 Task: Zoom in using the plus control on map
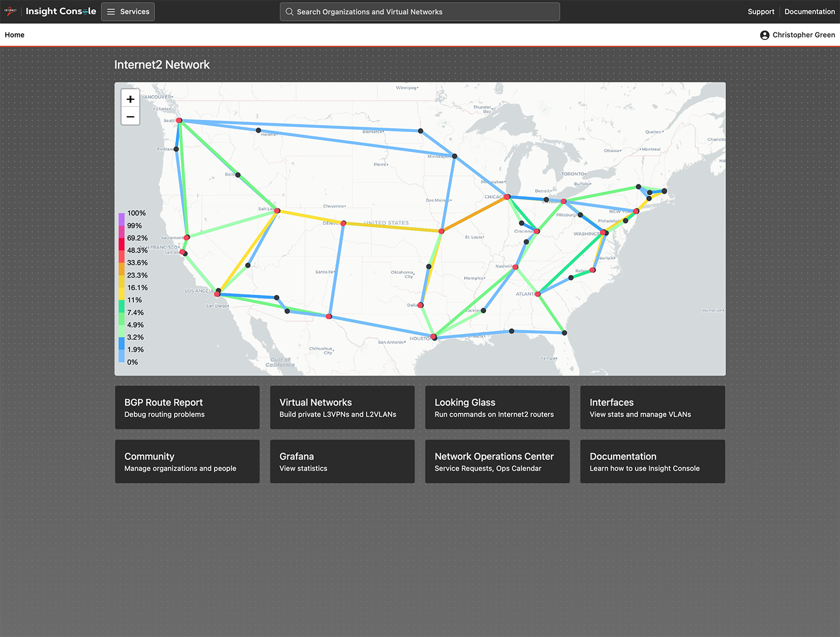(x=130, y=99)
